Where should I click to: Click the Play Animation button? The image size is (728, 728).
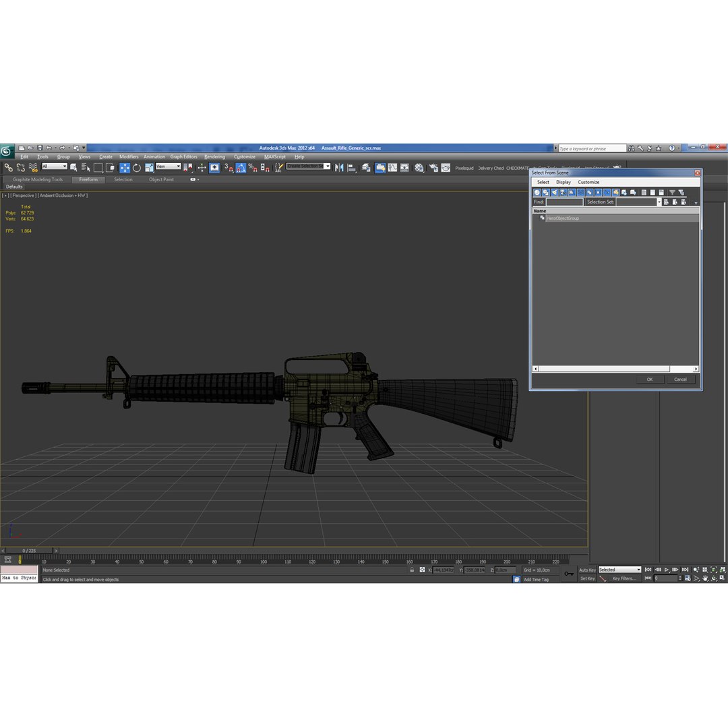[667, 570]
